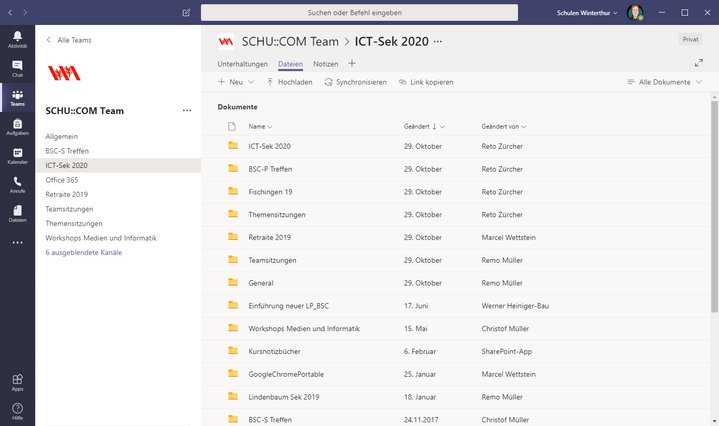Go back with the left arrow
Screen dimensions: 719x426
point(10,13)
